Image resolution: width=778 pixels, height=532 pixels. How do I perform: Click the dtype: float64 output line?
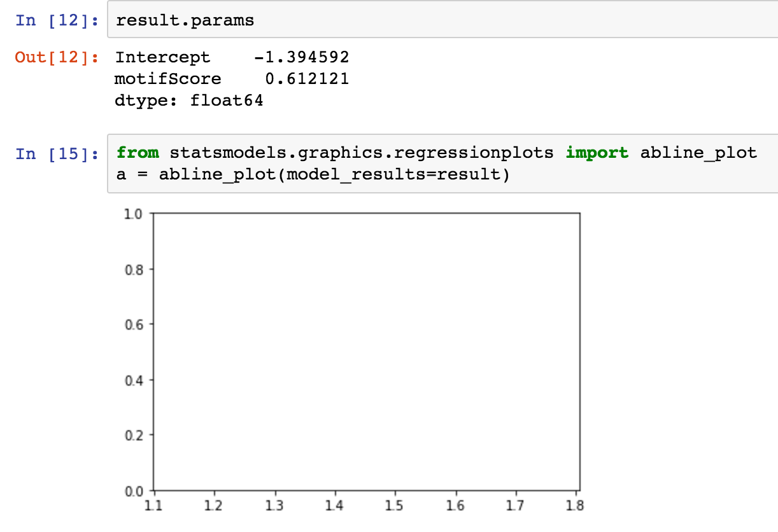[x=188, y=101]
